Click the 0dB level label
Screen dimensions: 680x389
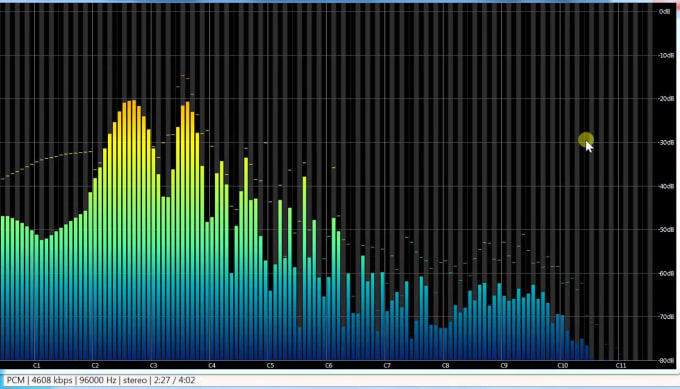pos(664,11)
